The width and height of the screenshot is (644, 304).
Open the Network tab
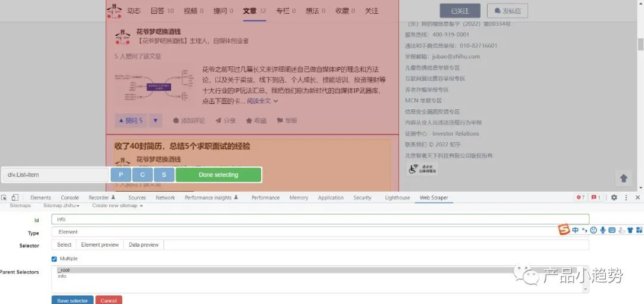(x=166, y=198)
